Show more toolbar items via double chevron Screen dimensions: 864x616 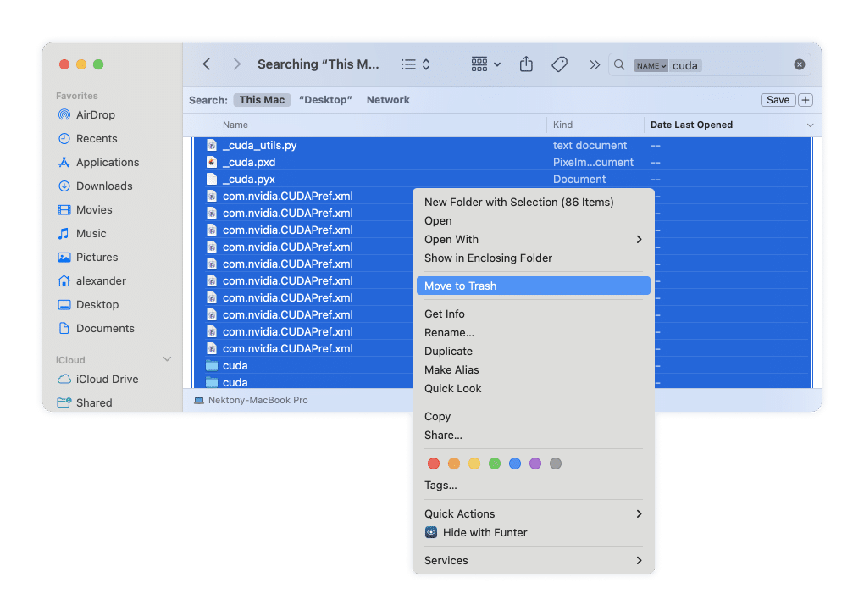595,64
